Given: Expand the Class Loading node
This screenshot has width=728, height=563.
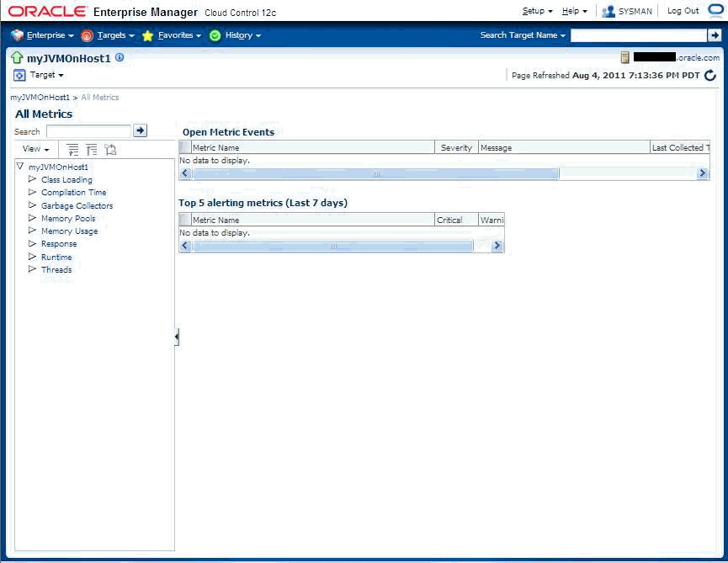Looking at the screenshot, I should tap(32, 178).
